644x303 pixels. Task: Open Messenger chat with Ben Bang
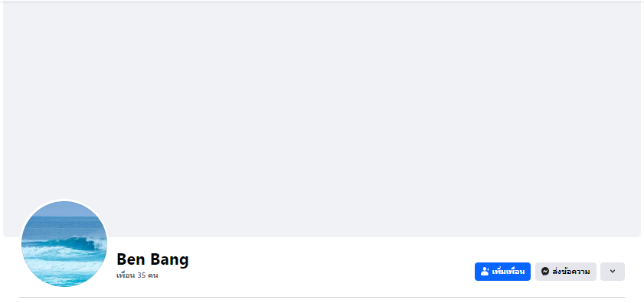(x=566, y=272)
